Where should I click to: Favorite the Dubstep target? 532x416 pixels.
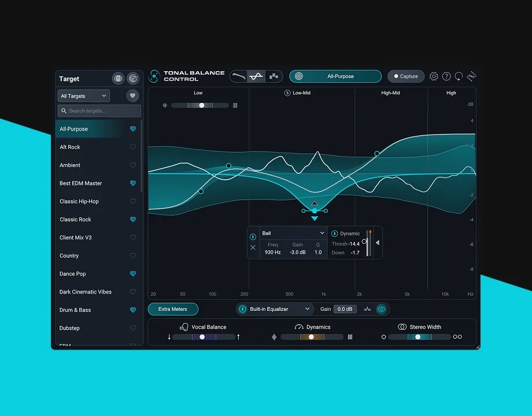pyautogui.click(x=133, y=328)
